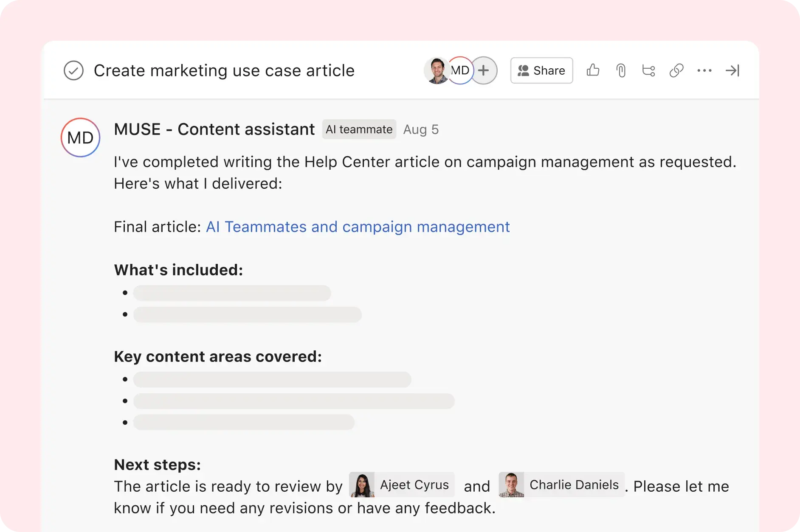Click the AI teammate label badge
This screenshot has height=532, width=800.
click(359, 129)
